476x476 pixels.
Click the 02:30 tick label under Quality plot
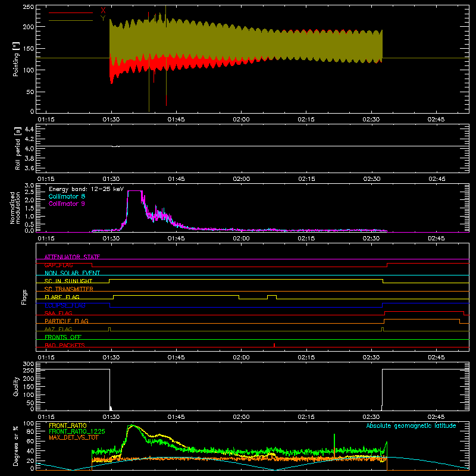pyautogui.click(x=371, y=417)
